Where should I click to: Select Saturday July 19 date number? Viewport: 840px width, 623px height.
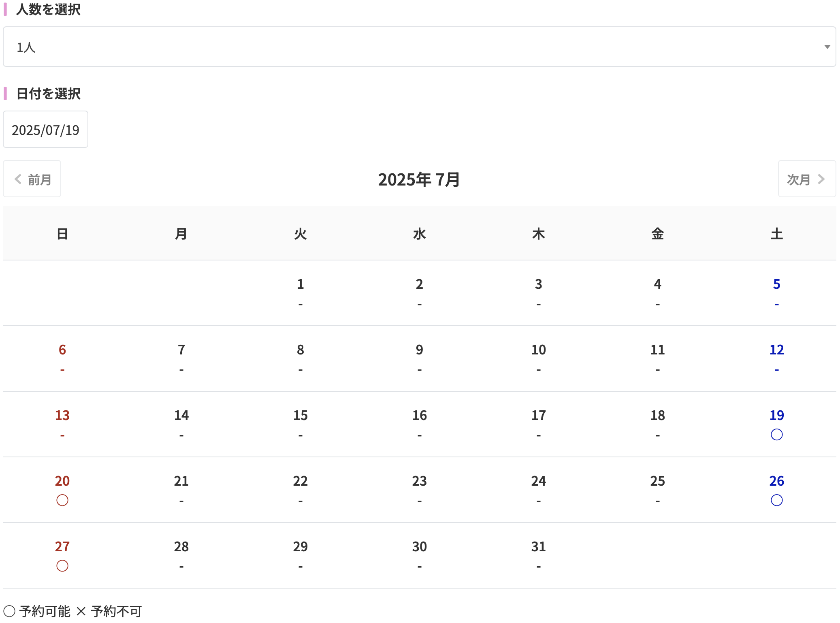click(x=776, y=415)
